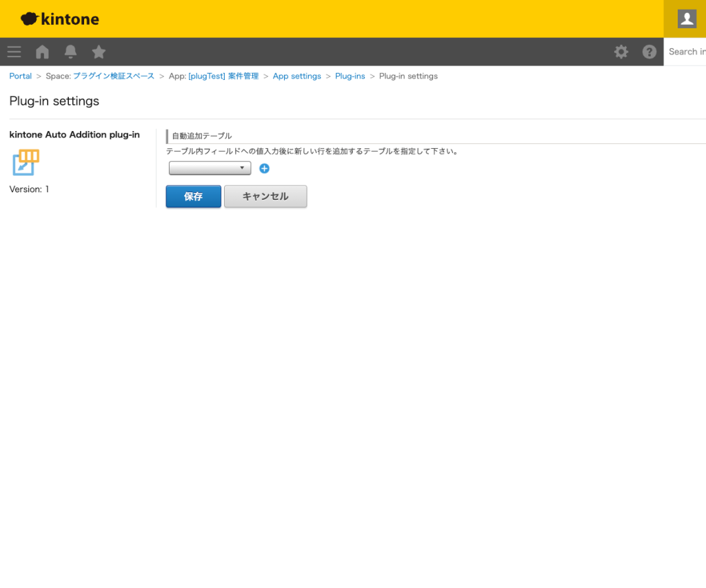Open the 自動追加テーブル selection dropdown

click(207, 168)
